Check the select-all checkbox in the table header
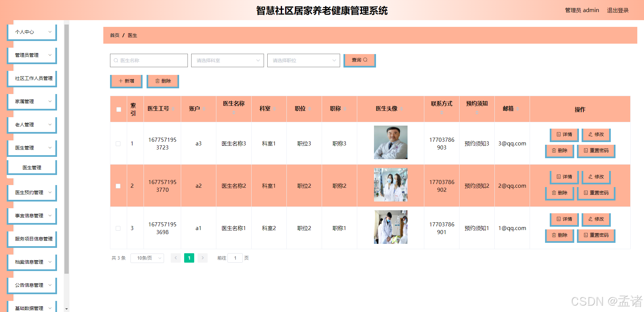 point(118,109)
